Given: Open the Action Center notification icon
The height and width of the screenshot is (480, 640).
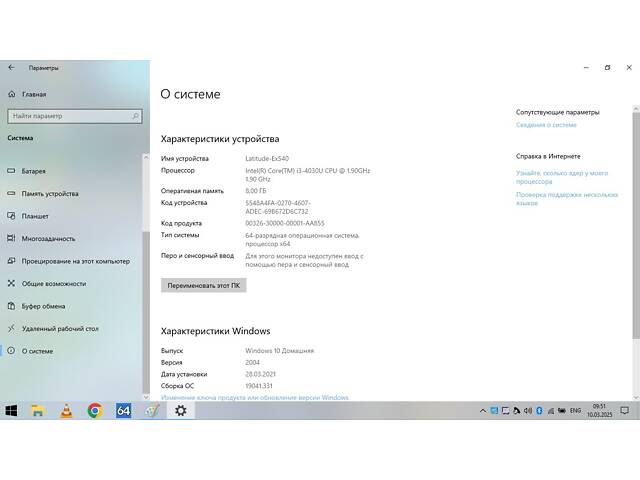Looking at the screenshot, I should (x=624, y=411).
